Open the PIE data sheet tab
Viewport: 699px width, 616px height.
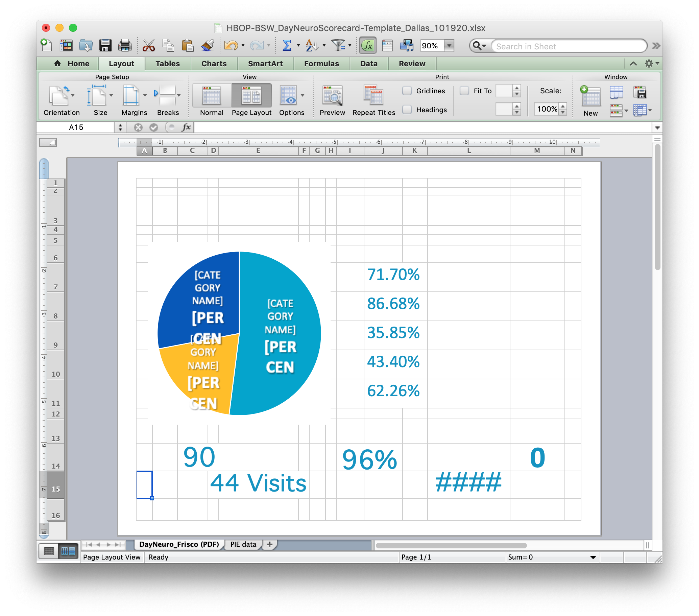coord(243,544)
